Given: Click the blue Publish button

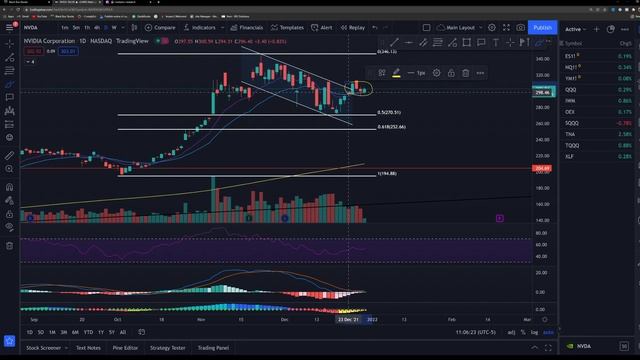Looking at the screenshot, I should coord(542,27).
